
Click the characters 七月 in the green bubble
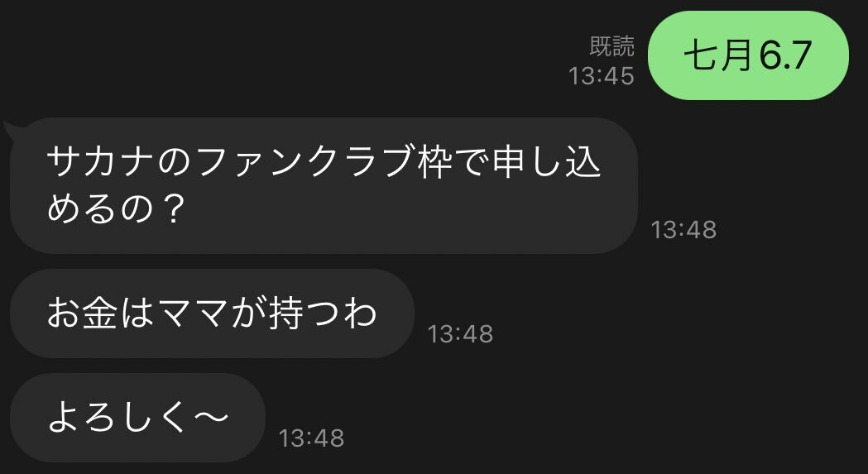pos(720,55)
